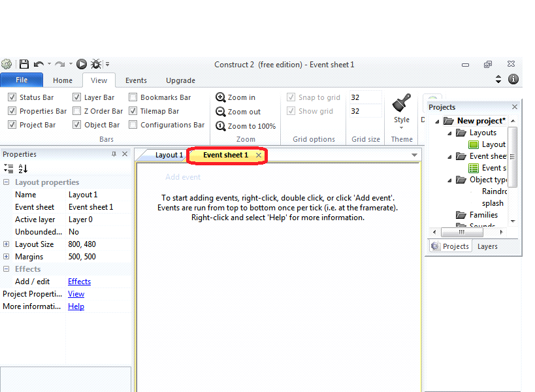Click the View project properties link
The height and width of the screenshot is (392, 535).
pyautogui.click(x=76, y=294)
